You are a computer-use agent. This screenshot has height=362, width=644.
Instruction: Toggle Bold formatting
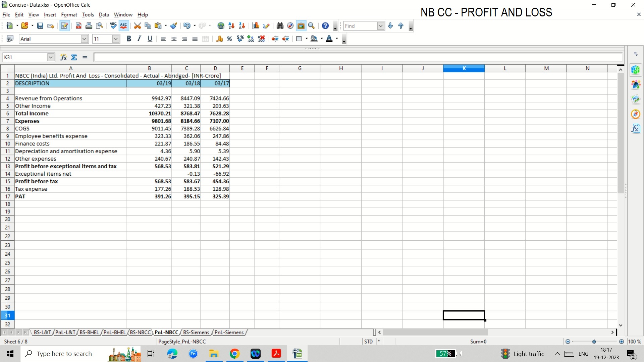tap(129, 39)
